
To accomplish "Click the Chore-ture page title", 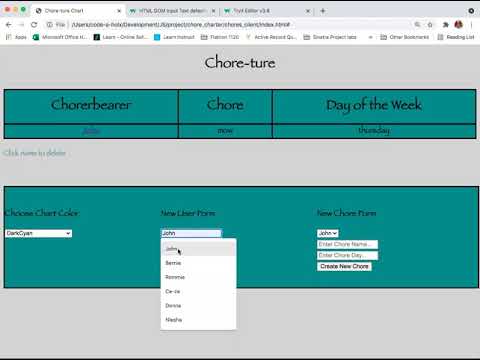I will coord(240,63).
